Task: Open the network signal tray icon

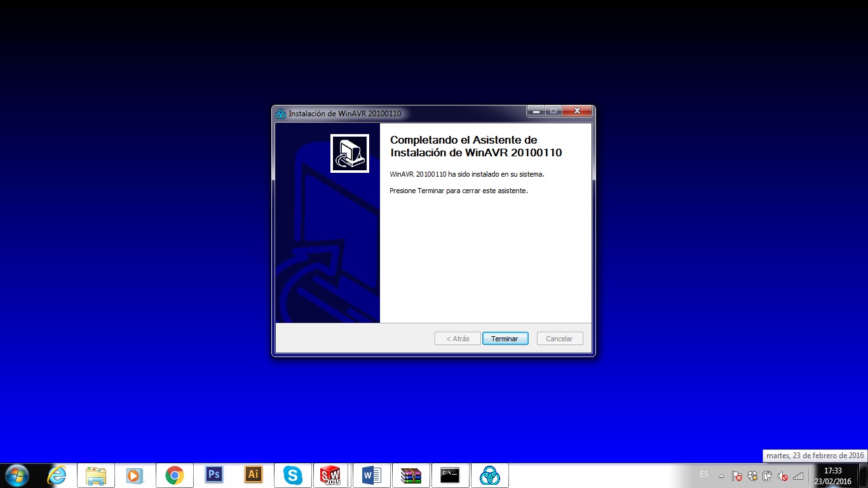Action: pos(798,476)
